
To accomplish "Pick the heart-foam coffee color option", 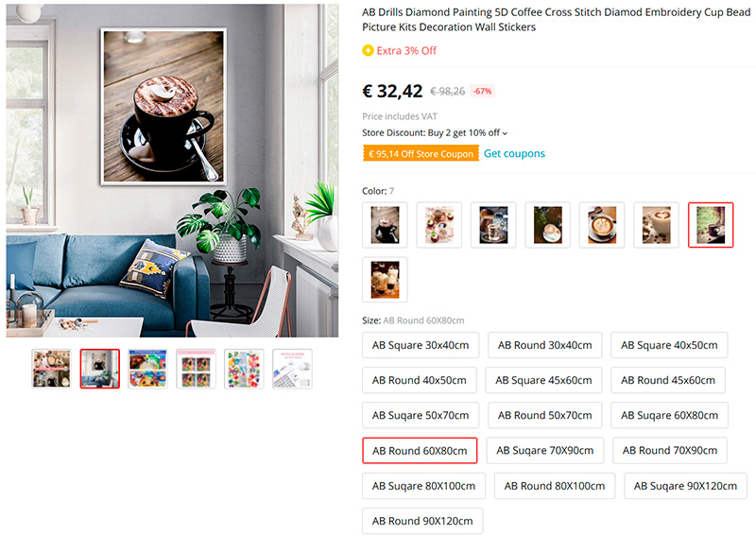I will [656, 225].
